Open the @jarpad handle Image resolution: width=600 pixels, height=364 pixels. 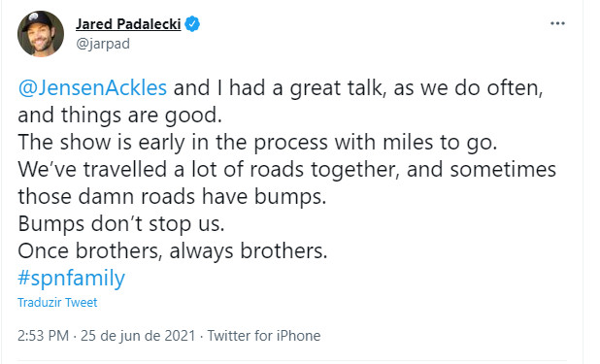[x=103, y=44]
